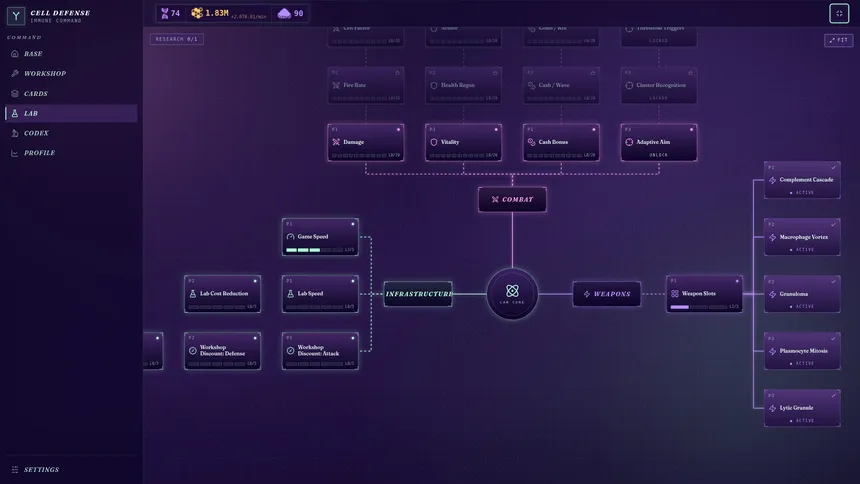
Task: Select the Lab sidebar item
Action: (x=71, y=113)
